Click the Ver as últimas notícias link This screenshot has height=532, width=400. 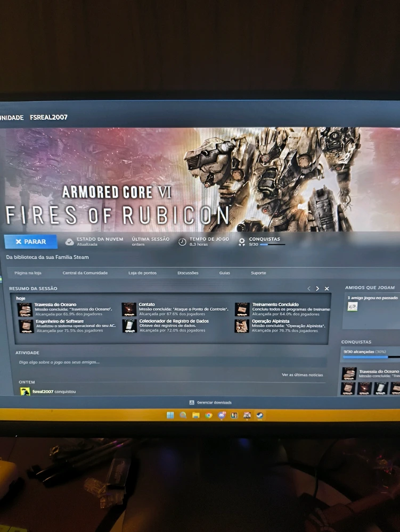[x=302, y=375]
